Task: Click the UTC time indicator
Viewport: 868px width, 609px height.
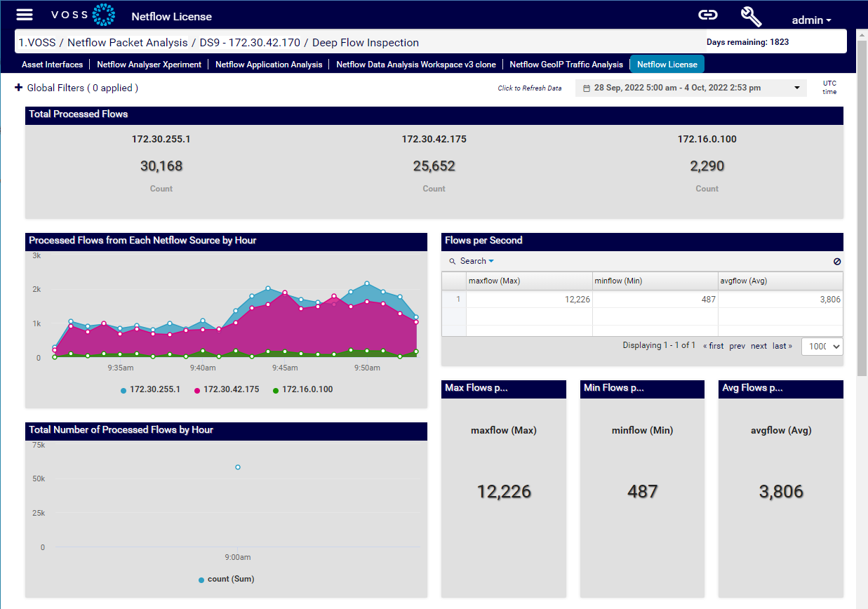Action: pyautogui.click(x=829, y=87)
